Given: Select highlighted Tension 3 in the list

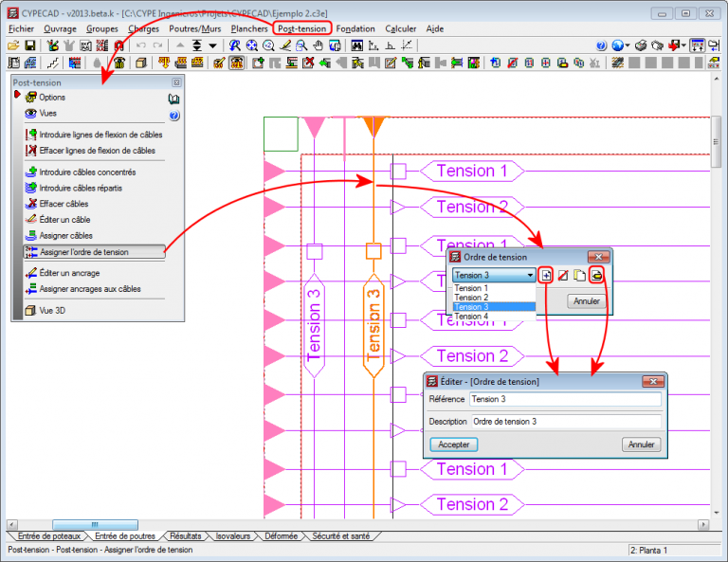Looking at the screenshot, I should (494, 307).
